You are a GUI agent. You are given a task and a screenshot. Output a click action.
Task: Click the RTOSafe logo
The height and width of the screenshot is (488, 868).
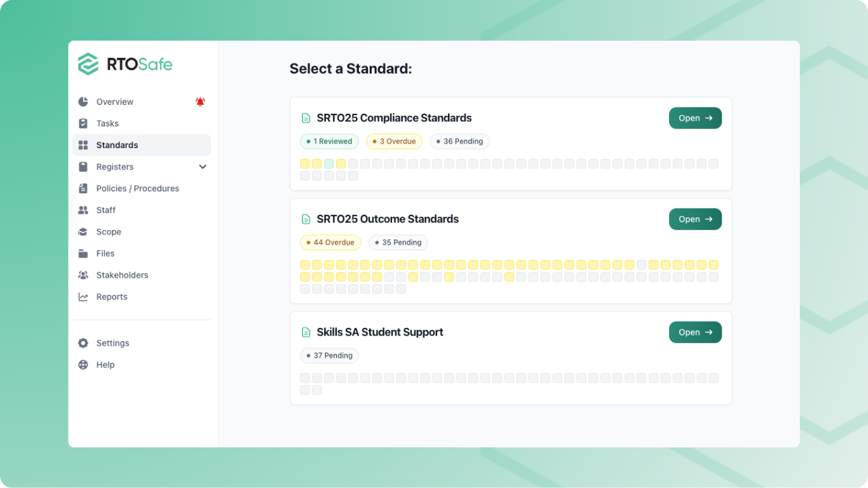(x=125, y=64)
